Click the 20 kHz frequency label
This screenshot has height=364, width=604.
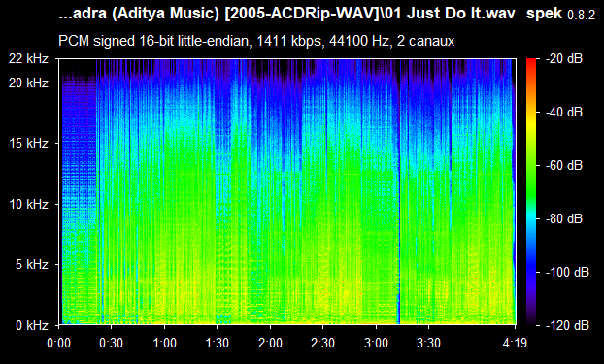[x=28, y=83]
